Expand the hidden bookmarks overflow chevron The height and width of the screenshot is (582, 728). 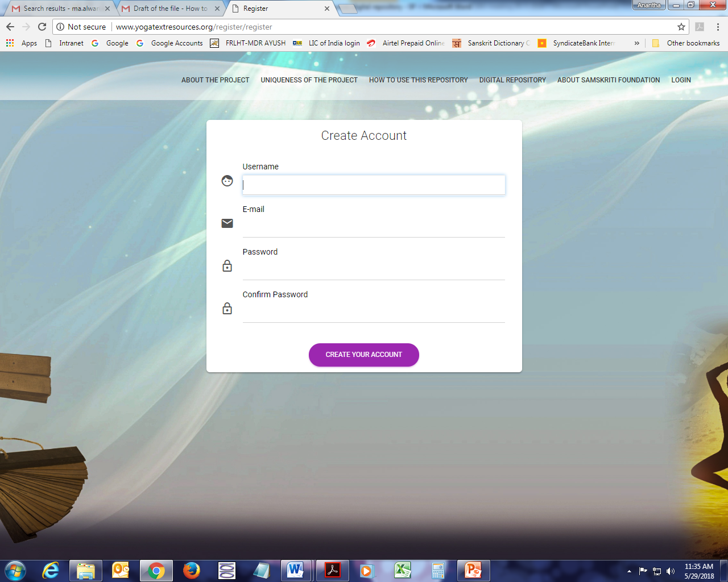click(x=636, y=43)
